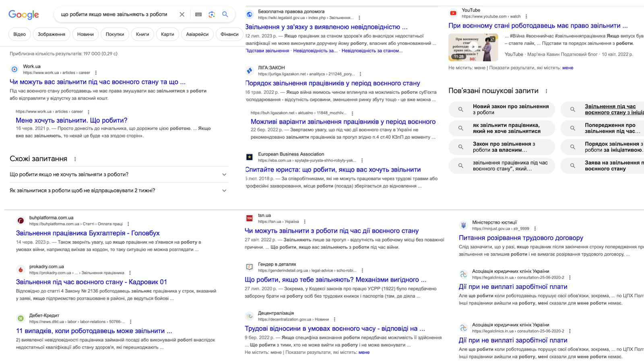Open 'Порядок звільнення працівників у період воєнного стану'

coord(333,83)
